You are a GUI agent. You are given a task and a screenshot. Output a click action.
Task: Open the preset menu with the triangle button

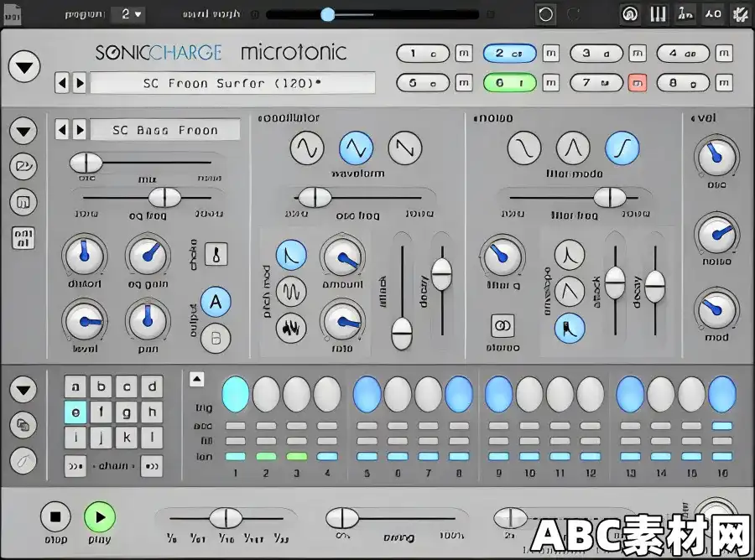click(x=24, y=66)
